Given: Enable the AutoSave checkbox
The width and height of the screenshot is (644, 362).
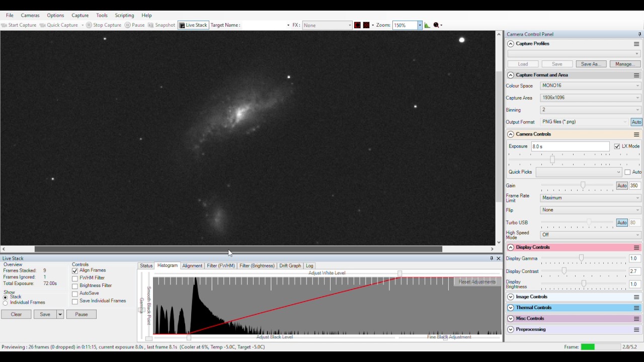Looking at the screenshot, I should [x=75, y=294].
